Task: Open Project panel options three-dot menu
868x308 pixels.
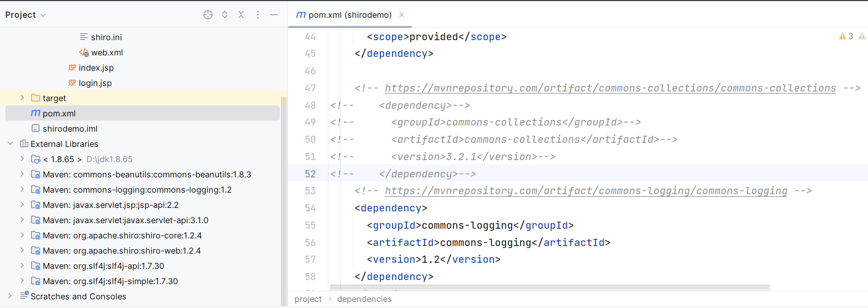Action: pyautogui.click(x=258, y=15)
